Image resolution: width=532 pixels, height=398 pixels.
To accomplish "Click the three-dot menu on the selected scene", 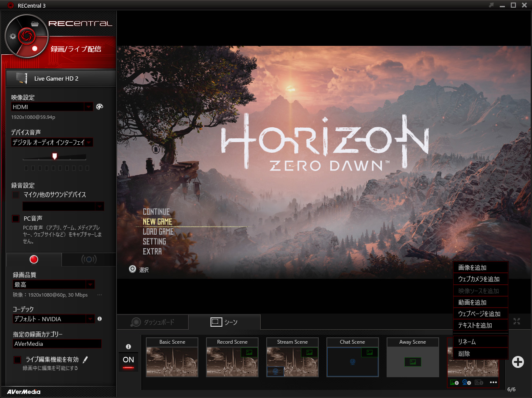I will click(x=493, y=382).
